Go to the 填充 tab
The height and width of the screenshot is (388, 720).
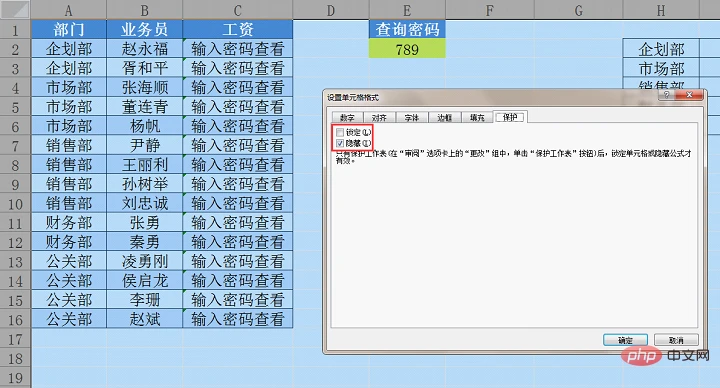(477, 118)
